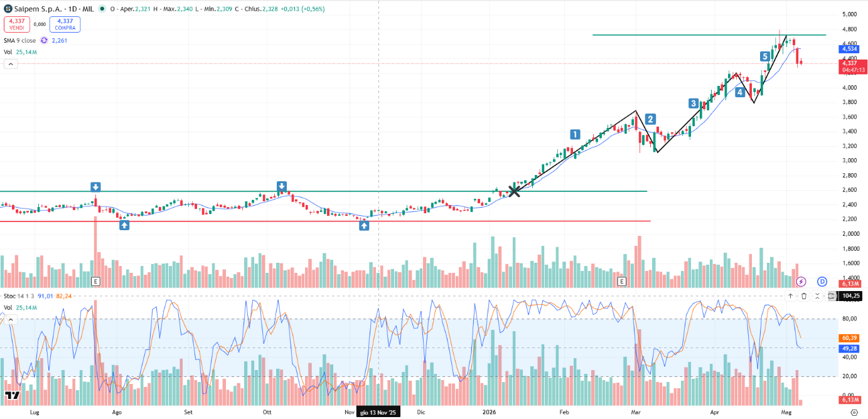Click the Saipem symbol logo icon

click(8, 9)
